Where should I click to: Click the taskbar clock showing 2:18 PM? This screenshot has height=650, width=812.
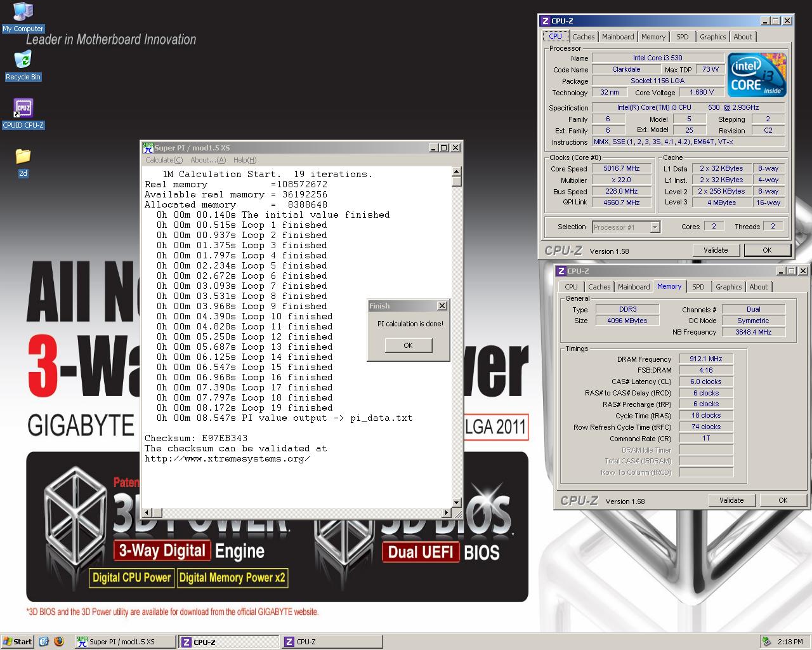point(790,642)
